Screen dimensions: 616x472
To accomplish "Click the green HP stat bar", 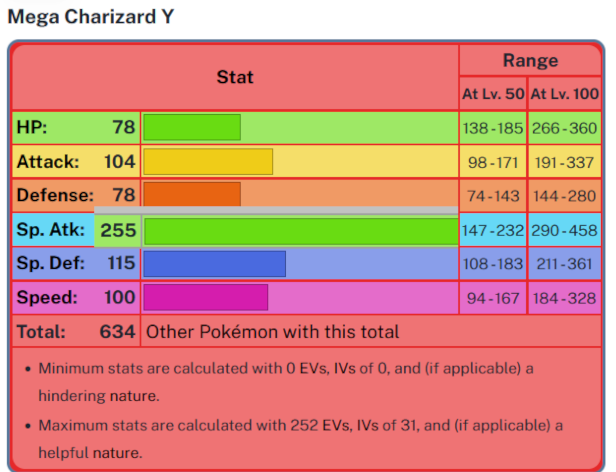I will pos(192,127).
